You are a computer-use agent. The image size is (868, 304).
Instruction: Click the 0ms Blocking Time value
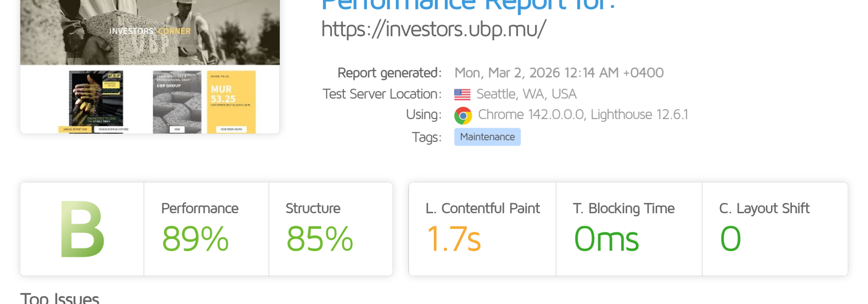coord(606,238)
